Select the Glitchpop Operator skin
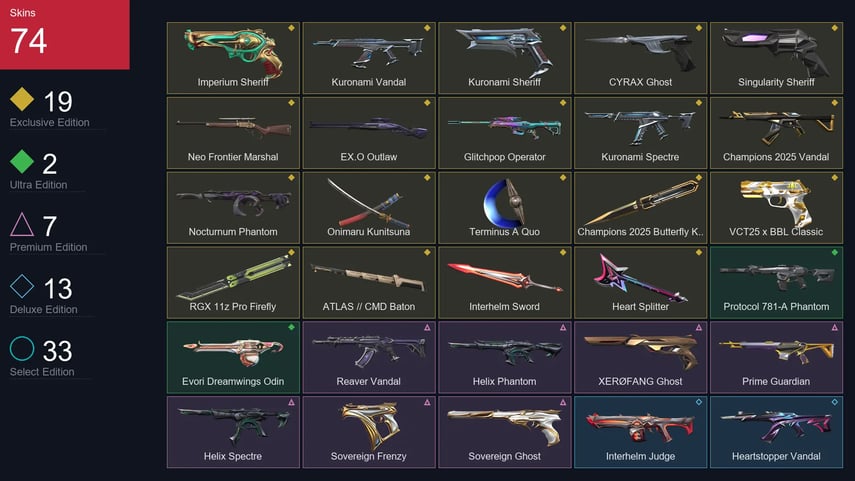855x481 pixels. pyautogui.click(x=504, y=133)
